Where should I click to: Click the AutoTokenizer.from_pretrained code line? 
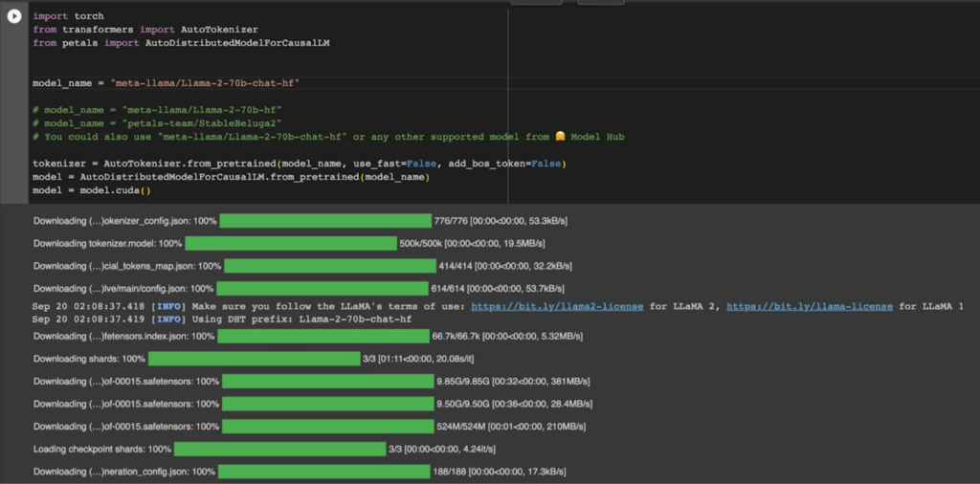(x=299, y=164)
